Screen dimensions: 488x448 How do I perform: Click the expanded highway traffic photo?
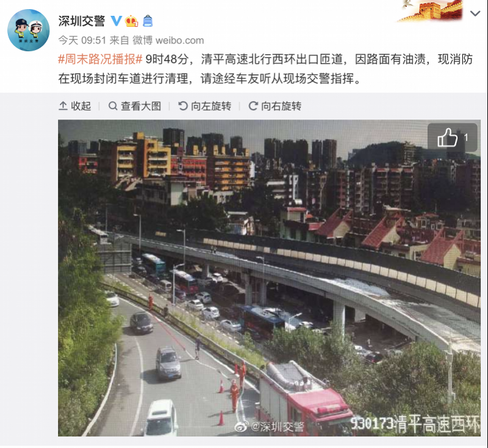[x=269, y=277]
